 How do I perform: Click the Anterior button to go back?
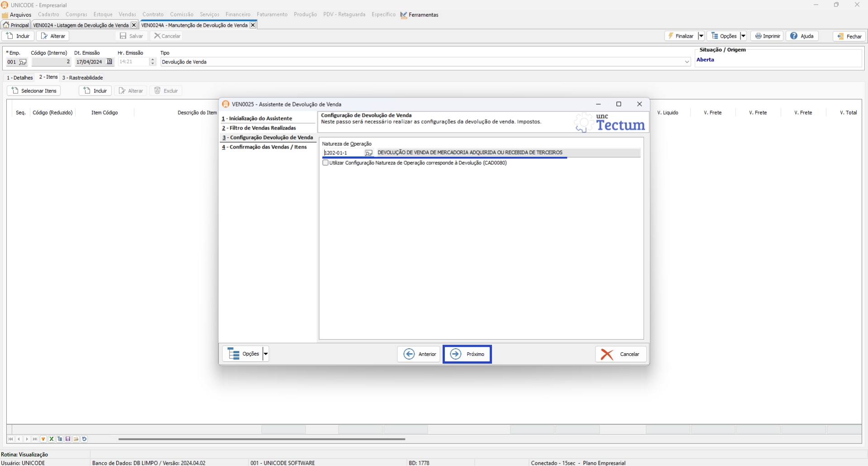[x=419, y=354]
